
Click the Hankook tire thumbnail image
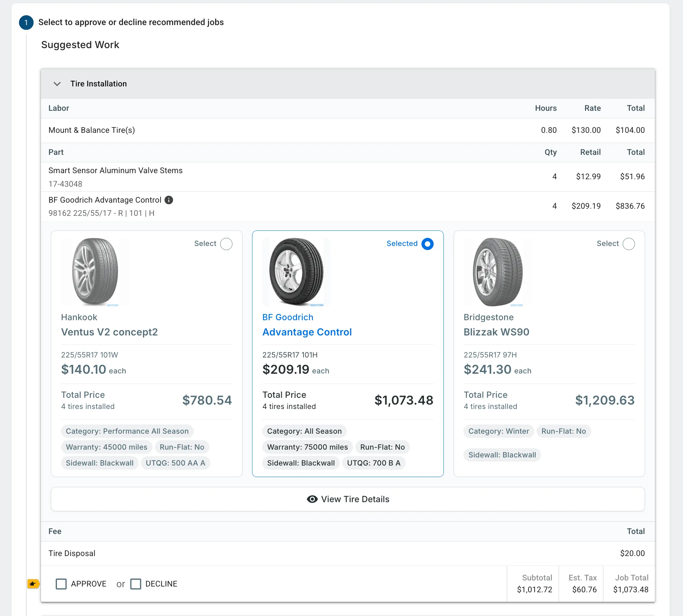[95, 272]
